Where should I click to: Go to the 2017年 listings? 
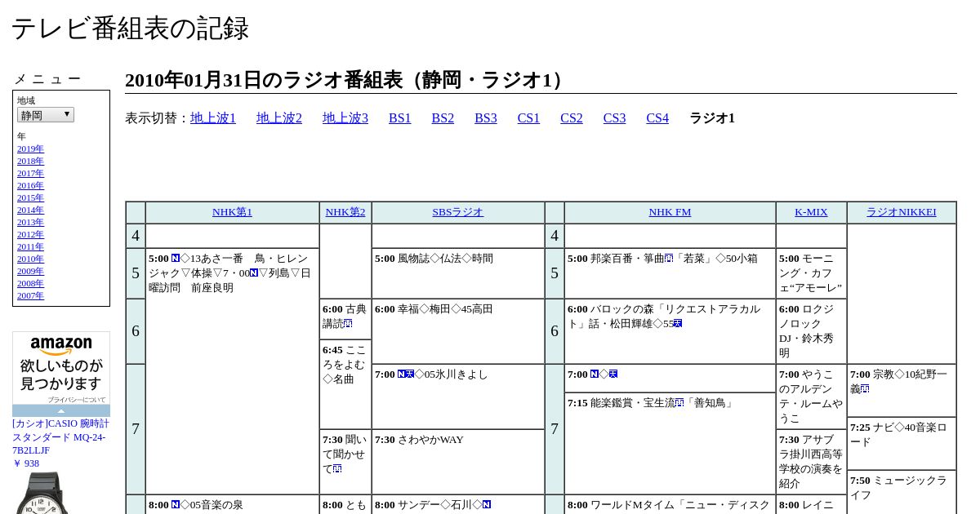pos(30,173)
